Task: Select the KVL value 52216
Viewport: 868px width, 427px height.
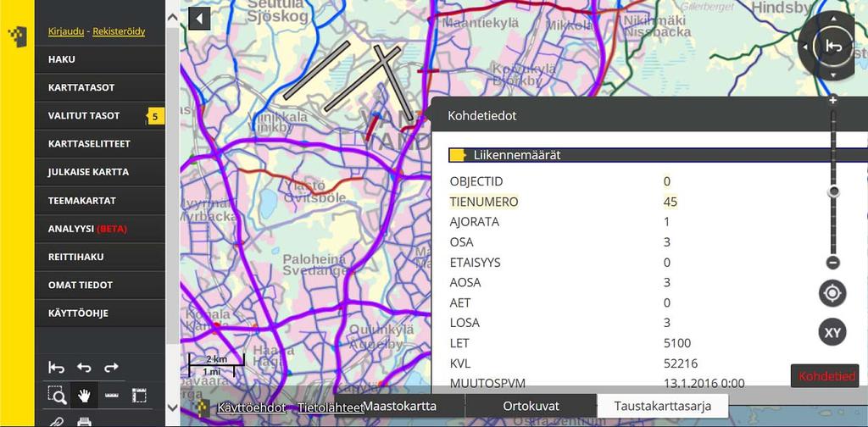Action: [681, 363]
